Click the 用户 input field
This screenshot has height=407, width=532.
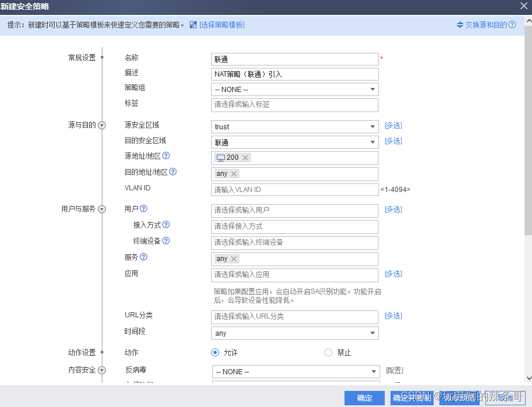pyautogui.click(x=295, y=210)
